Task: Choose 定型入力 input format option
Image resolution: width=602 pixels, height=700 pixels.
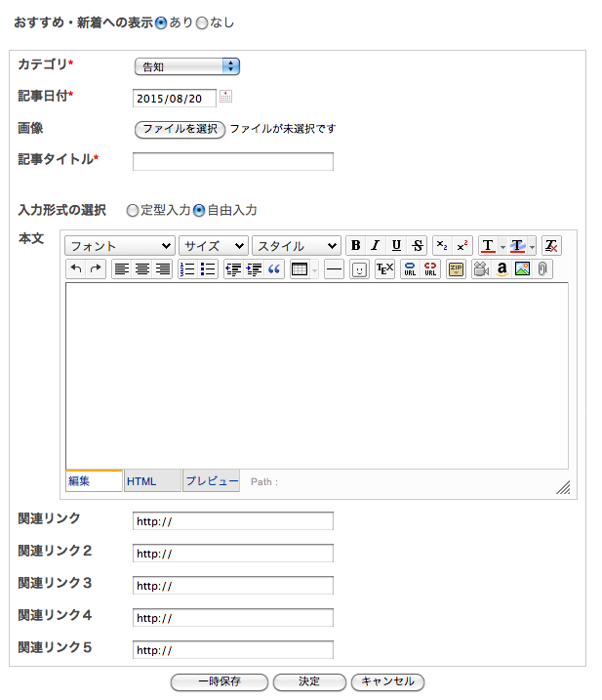Action: tap(133, 210)
